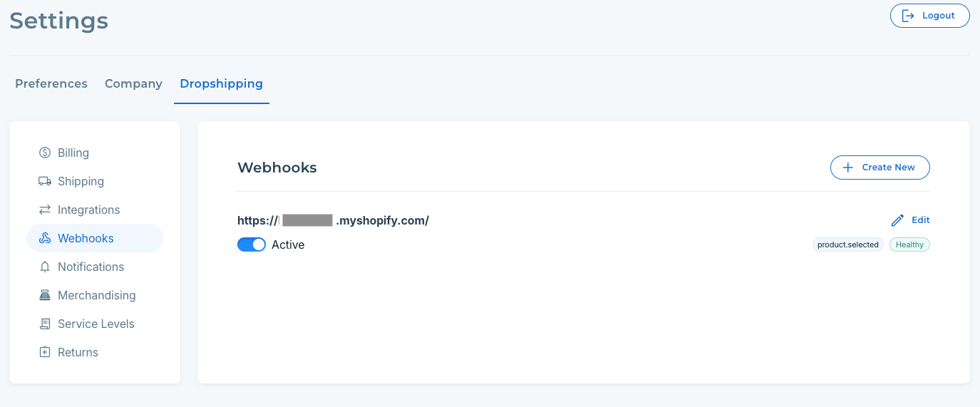Click the Service Levels icon
Screen dimensions: 980x407
[45, 324]
